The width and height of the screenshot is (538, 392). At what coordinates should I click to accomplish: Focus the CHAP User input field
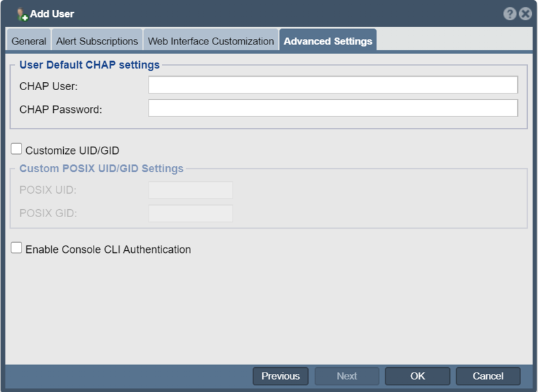click(x=333, y=85)
